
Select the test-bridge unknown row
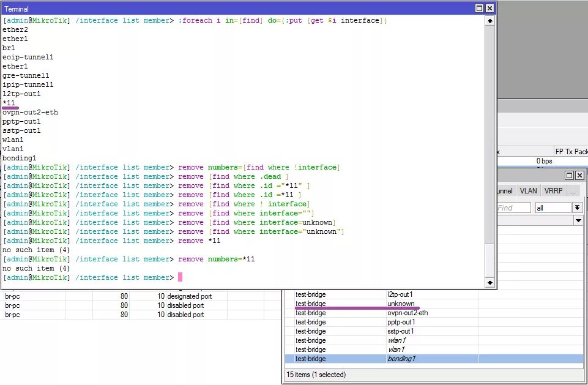pyautogui.click(x=434, y=304)
